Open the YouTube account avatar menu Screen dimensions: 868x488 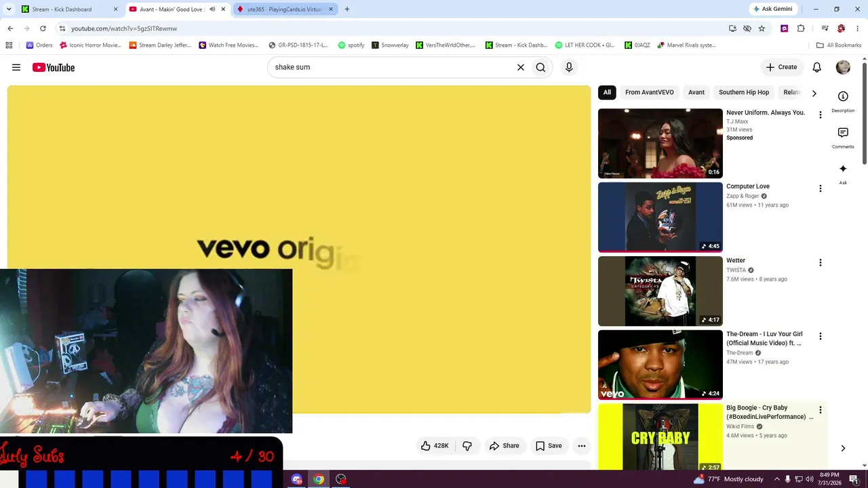pyautogui.click(x=843, y=67)
